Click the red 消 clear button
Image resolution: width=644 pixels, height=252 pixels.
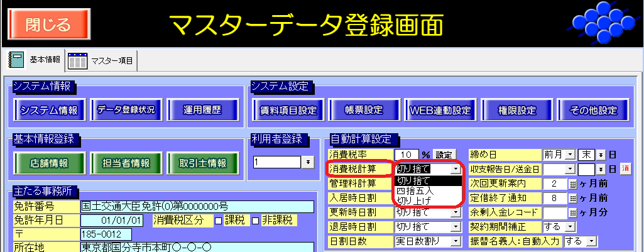click(625, 169)
